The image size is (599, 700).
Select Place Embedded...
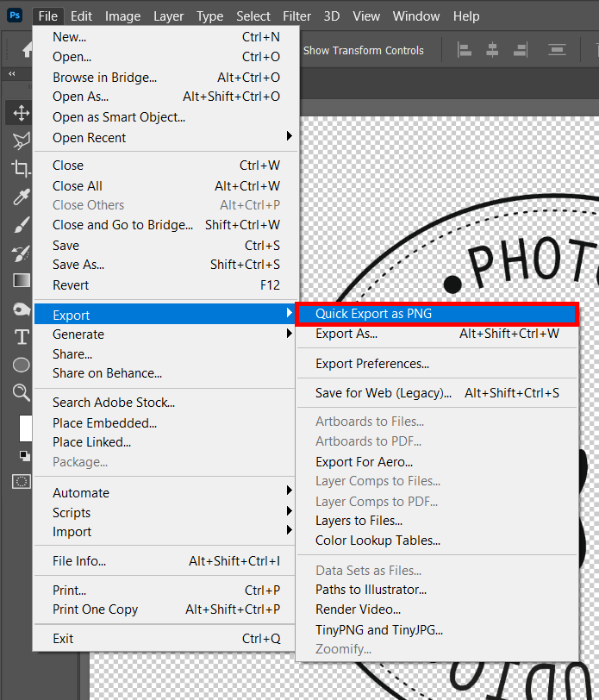click(x=165, y=422)
